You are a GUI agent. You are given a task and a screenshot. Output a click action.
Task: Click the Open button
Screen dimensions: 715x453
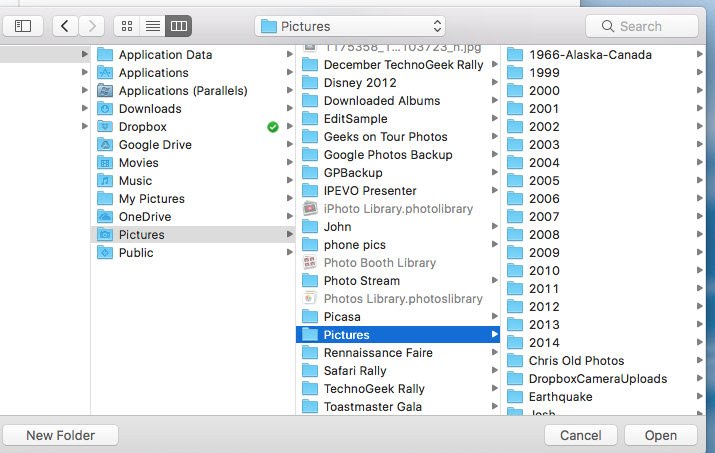(661, 435)
